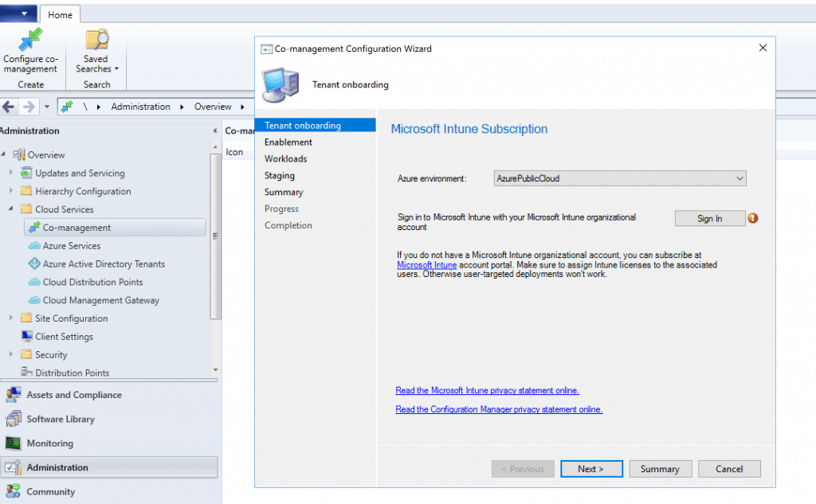The width and height of the screenshot is (816, 504).
Task: Click the Security folder icon
Action: (26, 354)
